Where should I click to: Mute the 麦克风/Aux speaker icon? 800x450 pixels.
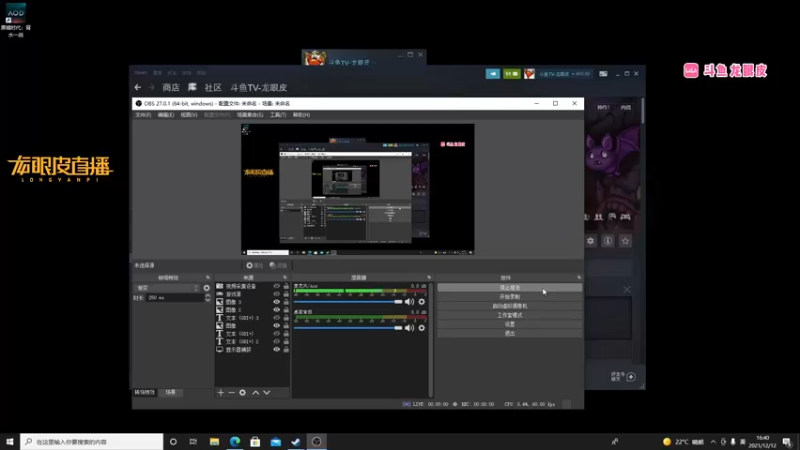409,302
